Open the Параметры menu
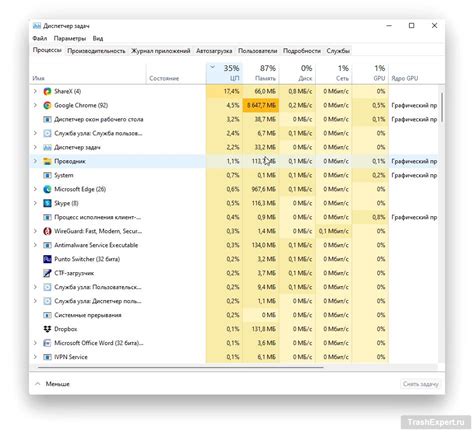The image size is (474, 432). 70,38
